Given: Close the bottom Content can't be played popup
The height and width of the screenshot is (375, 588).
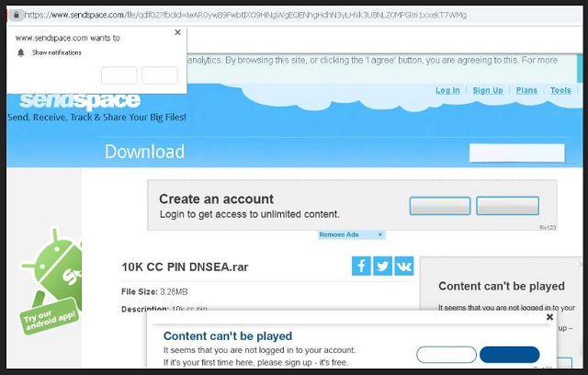Looking at the screenshot, I should tap(549, 317).
